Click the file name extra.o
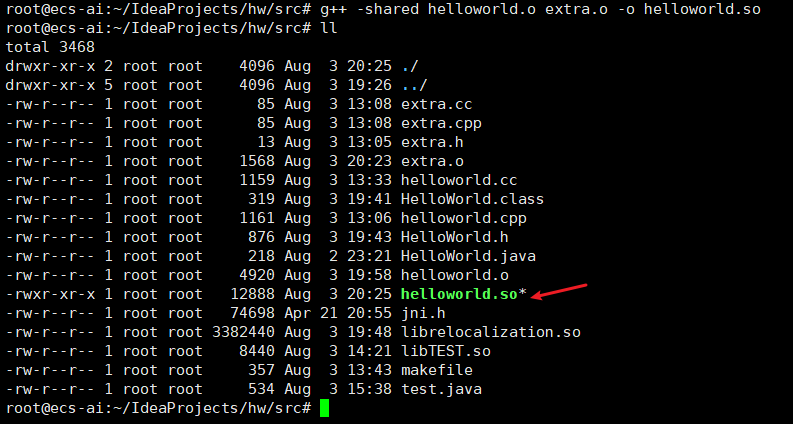Screen dimensions: 793x424 (432, 161)
